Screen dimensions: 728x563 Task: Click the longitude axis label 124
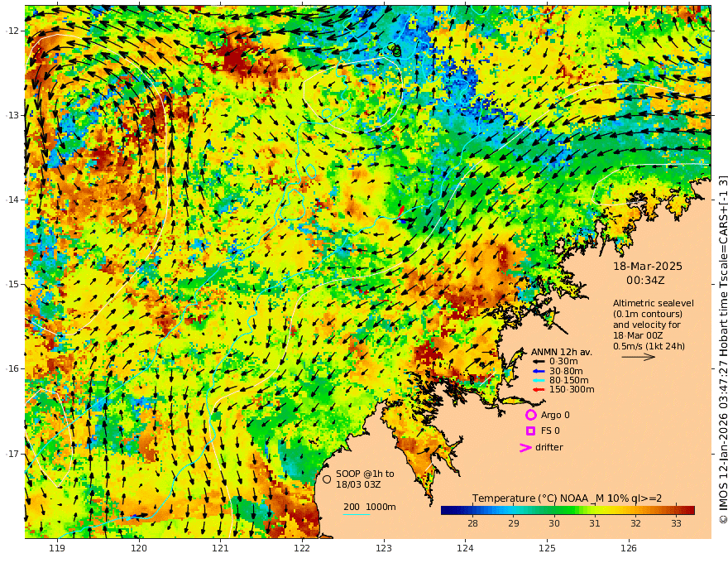pyautogui.click(x=465, y=548)
